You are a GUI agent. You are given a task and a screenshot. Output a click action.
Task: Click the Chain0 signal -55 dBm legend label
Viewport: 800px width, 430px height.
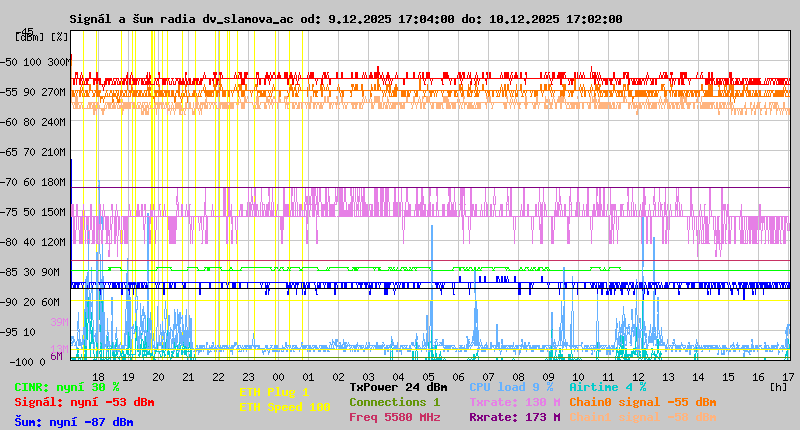pos(643,402)
